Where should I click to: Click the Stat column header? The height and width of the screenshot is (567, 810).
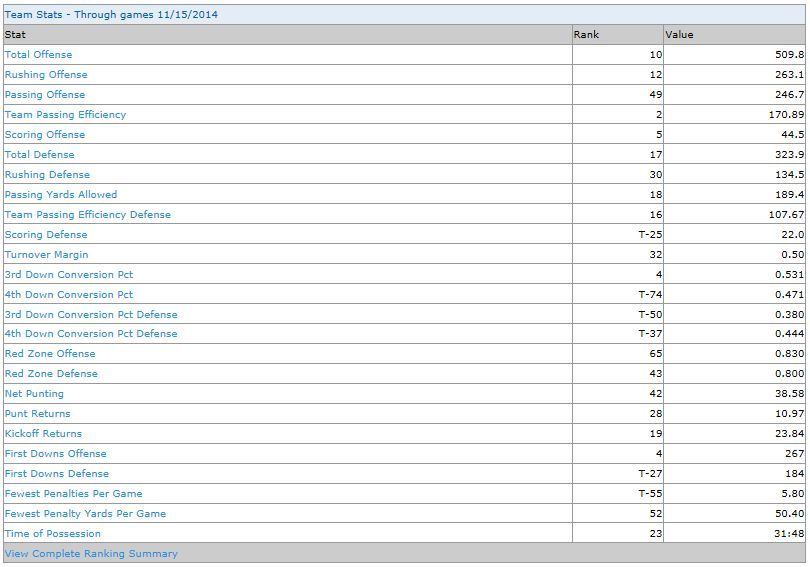tap(288, 35)
